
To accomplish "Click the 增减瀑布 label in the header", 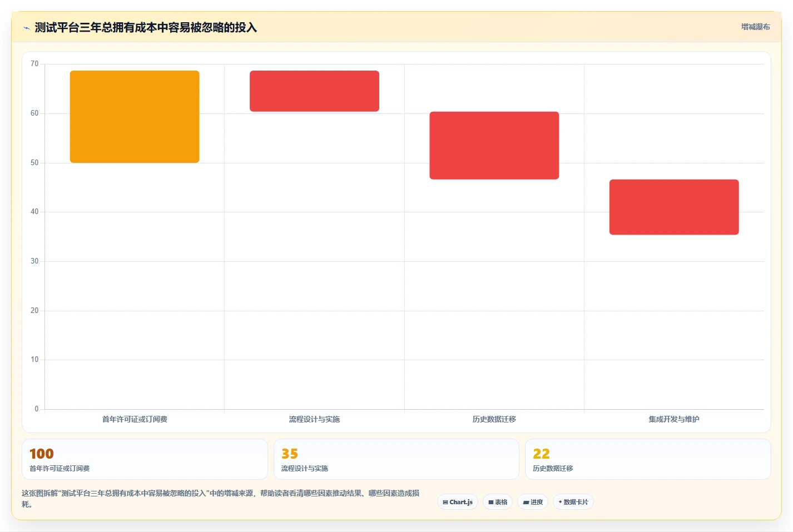I will coord(755,27).
